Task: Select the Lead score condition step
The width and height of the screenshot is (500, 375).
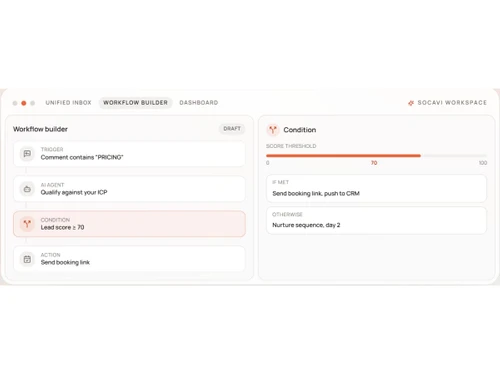Action: (x=129, y=224)
